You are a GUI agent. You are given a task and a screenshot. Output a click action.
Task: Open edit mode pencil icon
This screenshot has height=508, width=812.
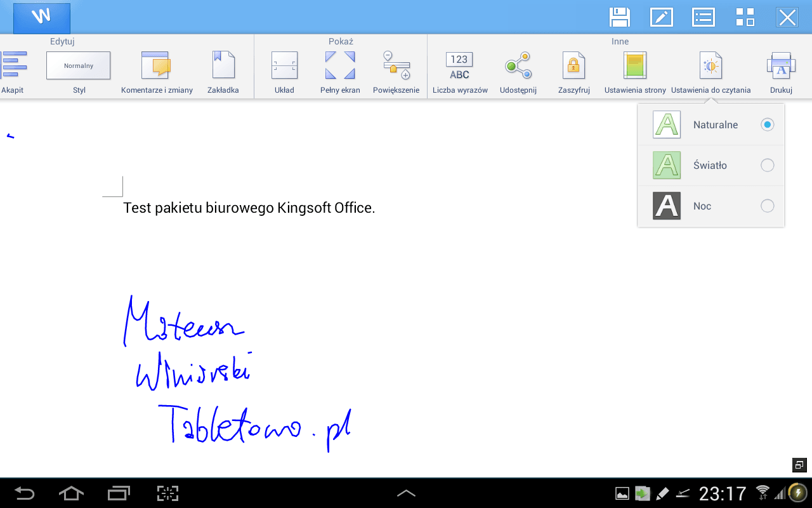[662, 17]
